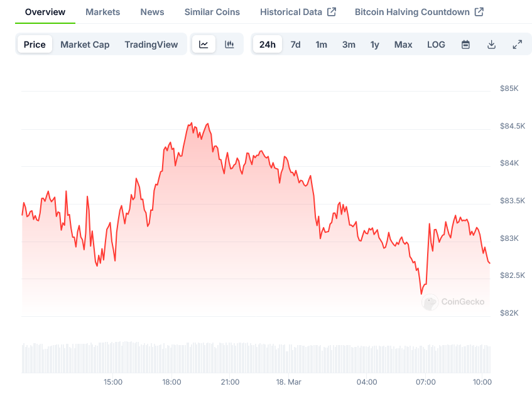Choose the 3m time range
The image size is (532, 394).
(x=349, y=45)
